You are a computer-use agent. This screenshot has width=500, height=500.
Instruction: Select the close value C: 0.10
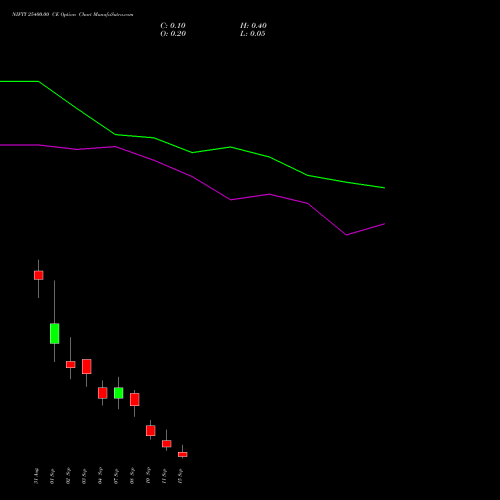coord(173,26)
